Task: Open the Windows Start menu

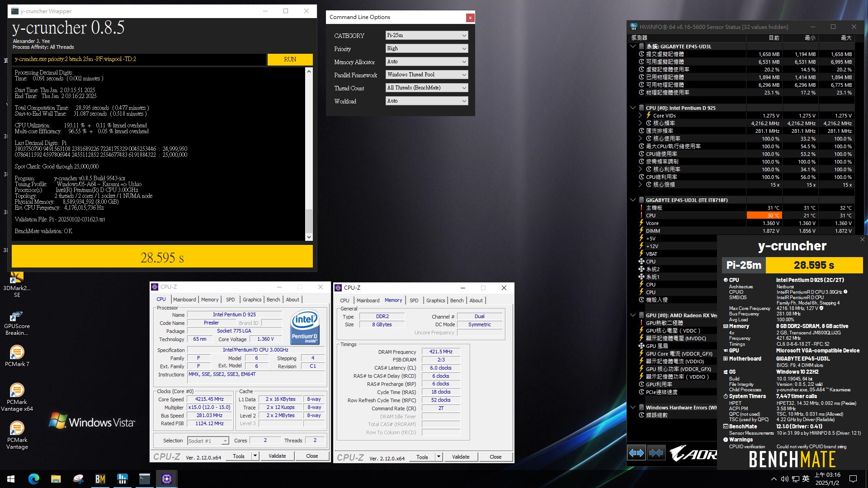Action: pos(11,479)
